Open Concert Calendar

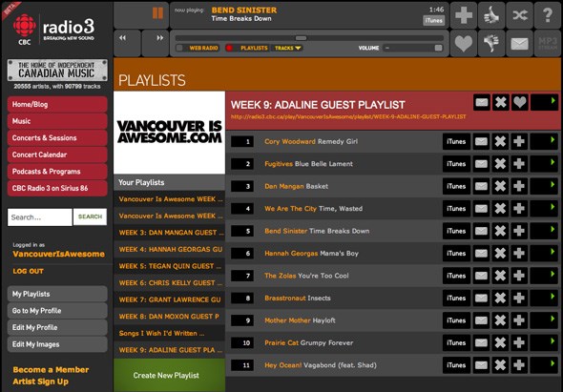tap(57, 155)
